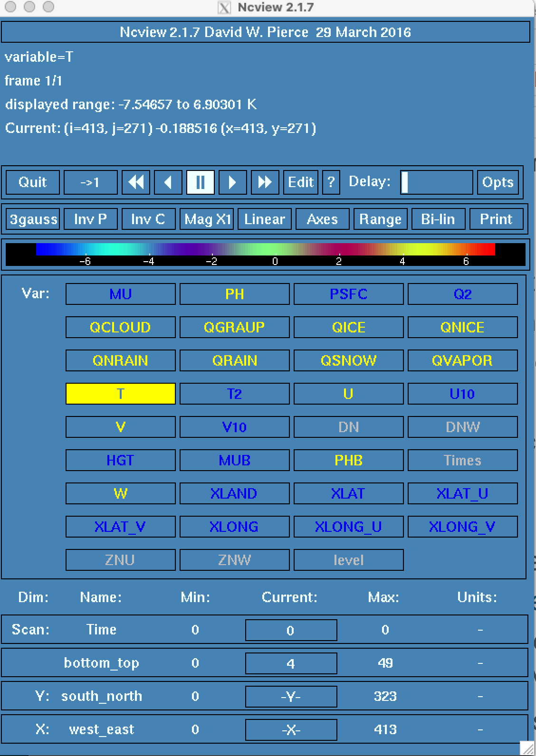Click the rewind double-arrow playback button

(136, 182)
